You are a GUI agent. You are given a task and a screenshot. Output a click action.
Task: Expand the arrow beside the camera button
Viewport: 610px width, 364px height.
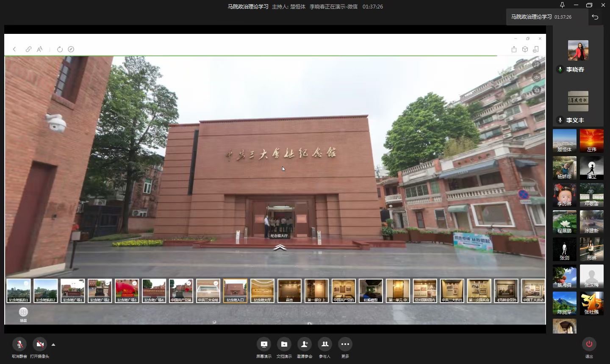(53, 345)
